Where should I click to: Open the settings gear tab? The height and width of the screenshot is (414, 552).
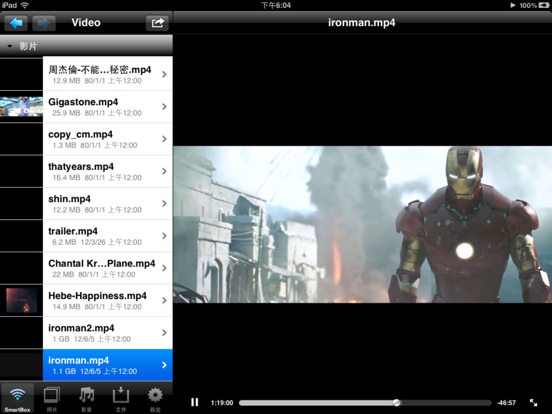point(155,399)
